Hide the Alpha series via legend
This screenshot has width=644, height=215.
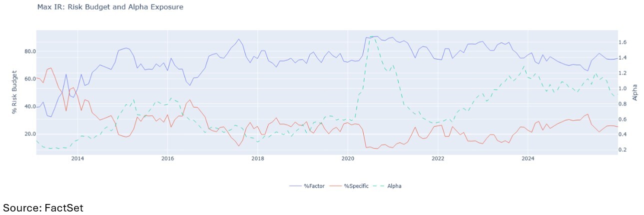393,186
